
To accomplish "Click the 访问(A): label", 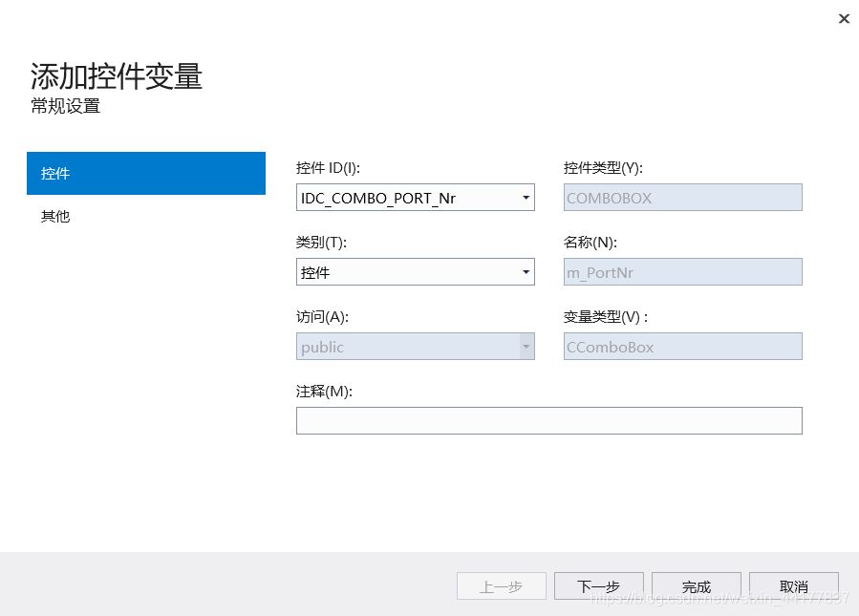I will (323, 317).
